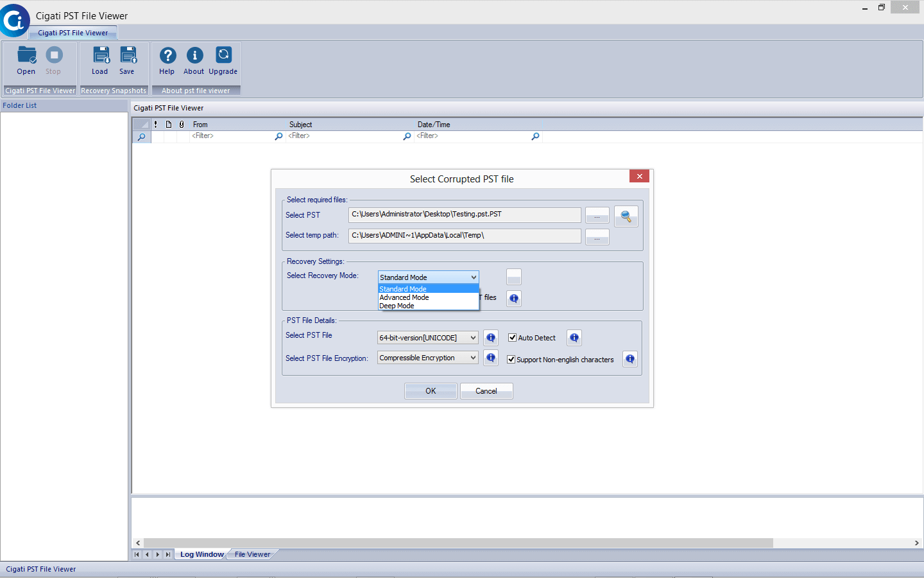
Task: Click the horizontal scrollbar in log pane
Action: [x=458, y=543]
